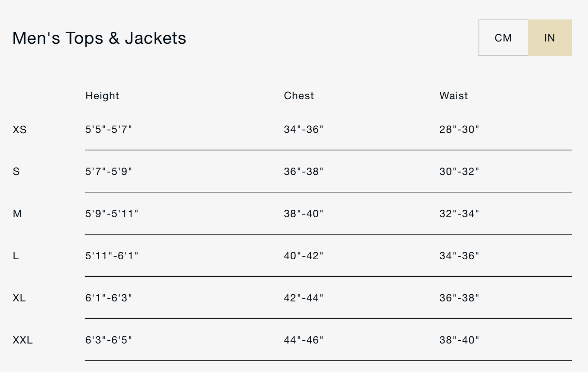Click the XS waist value 28"-30"
Screen dimensions: 588x372
coord(459,129)
